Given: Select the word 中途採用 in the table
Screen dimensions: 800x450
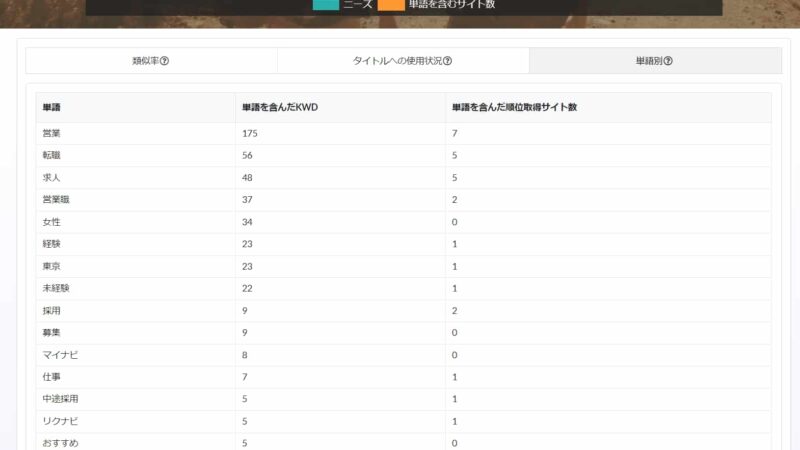Looking at the screenshot, I should (x=60, y=399).
